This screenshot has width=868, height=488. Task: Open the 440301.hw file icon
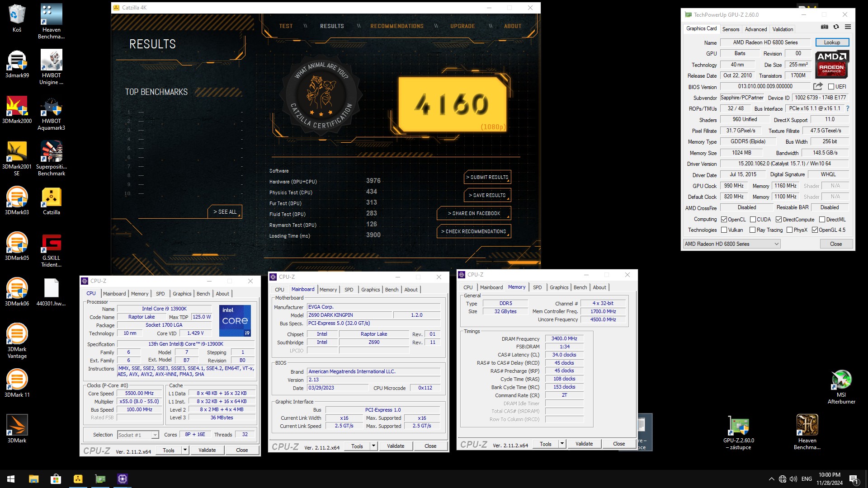point(51,292)
